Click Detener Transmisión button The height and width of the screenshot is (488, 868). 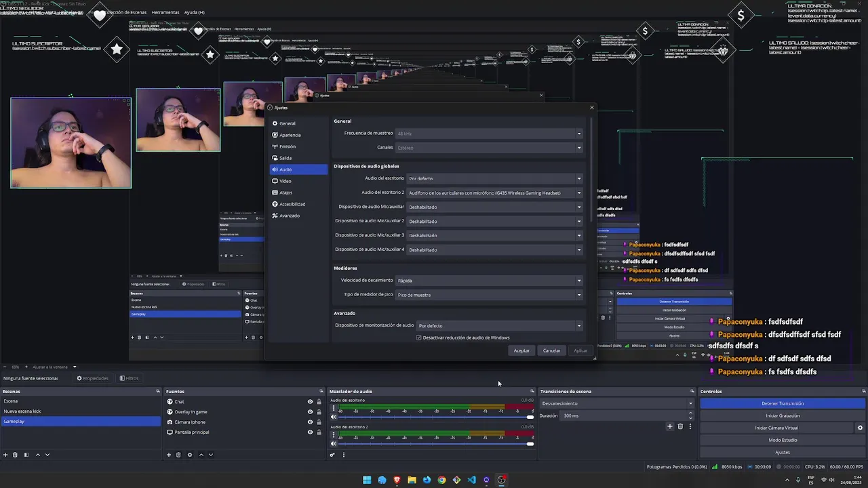[783, 403]
